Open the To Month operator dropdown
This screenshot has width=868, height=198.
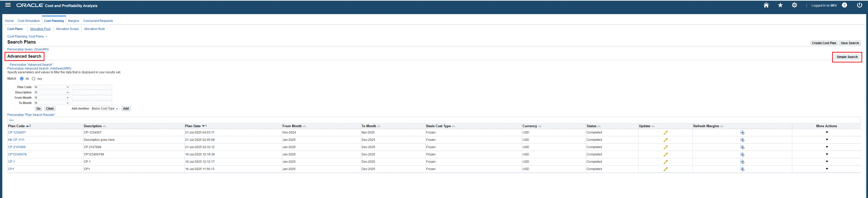point(52,103)
